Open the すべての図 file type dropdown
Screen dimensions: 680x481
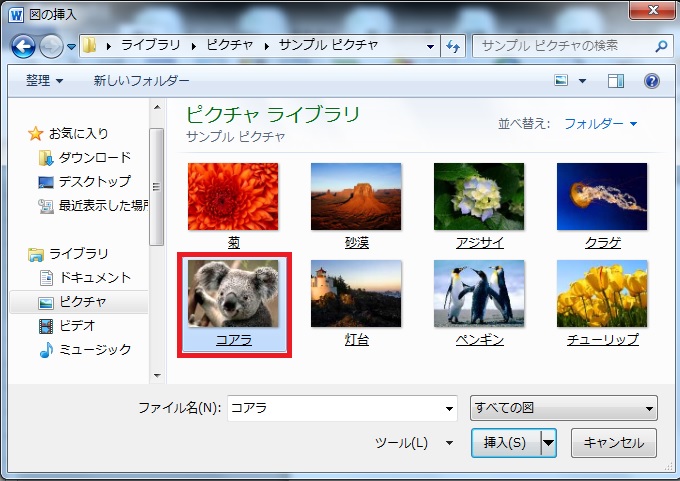click(564, 408)
